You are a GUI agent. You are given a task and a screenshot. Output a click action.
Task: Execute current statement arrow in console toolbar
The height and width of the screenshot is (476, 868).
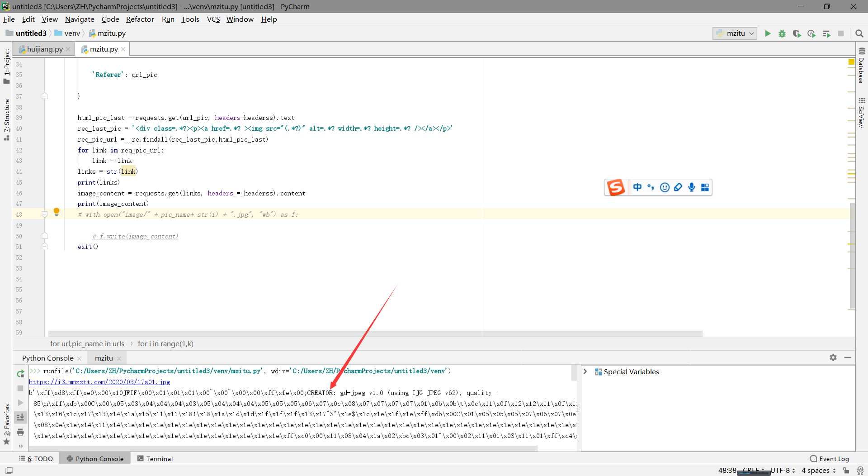click(x=20, y=403)
